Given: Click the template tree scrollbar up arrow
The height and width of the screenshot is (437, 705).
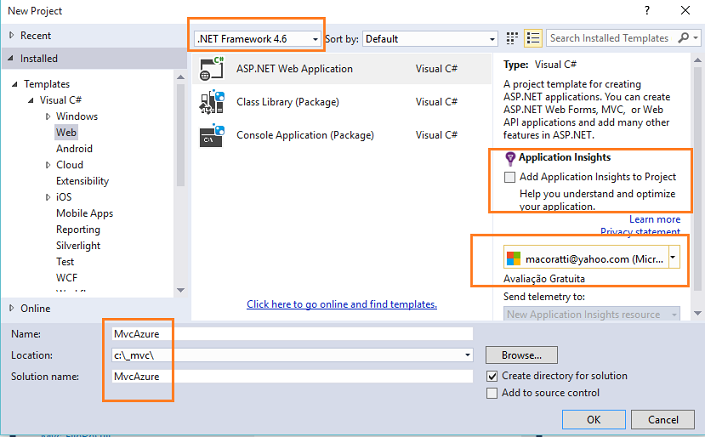Looking at the screenshot, I should (181, 77).
